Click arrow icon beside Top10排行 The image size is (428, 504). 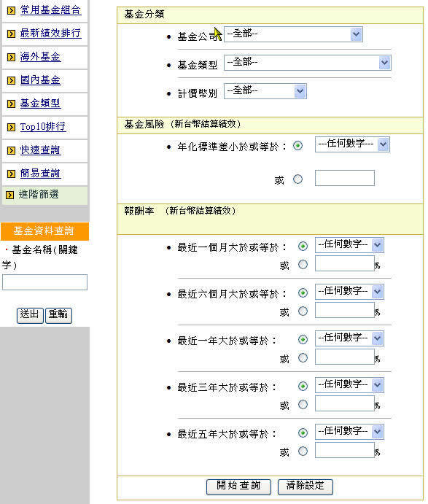11,128
